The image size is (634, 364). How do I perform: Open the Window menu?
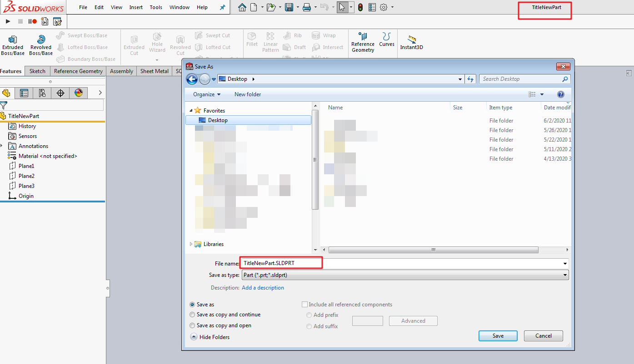(x=180, y=7)
